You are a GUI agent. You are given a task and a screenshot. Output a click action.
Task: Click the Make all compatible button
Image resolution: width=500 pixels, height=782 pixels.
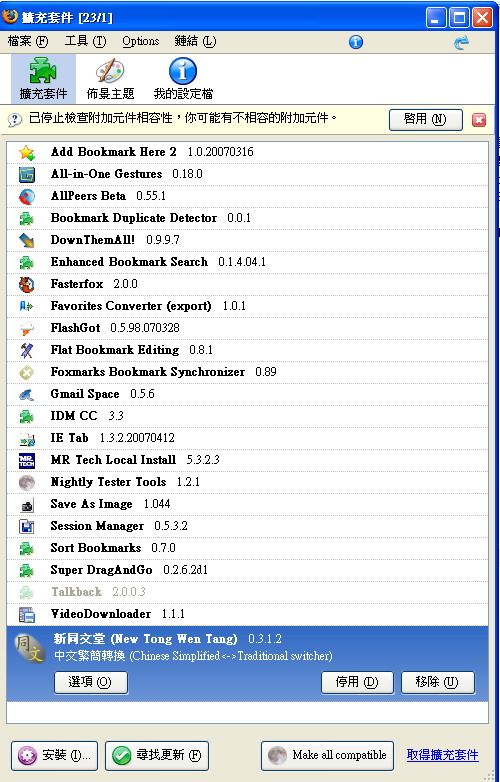328,756
